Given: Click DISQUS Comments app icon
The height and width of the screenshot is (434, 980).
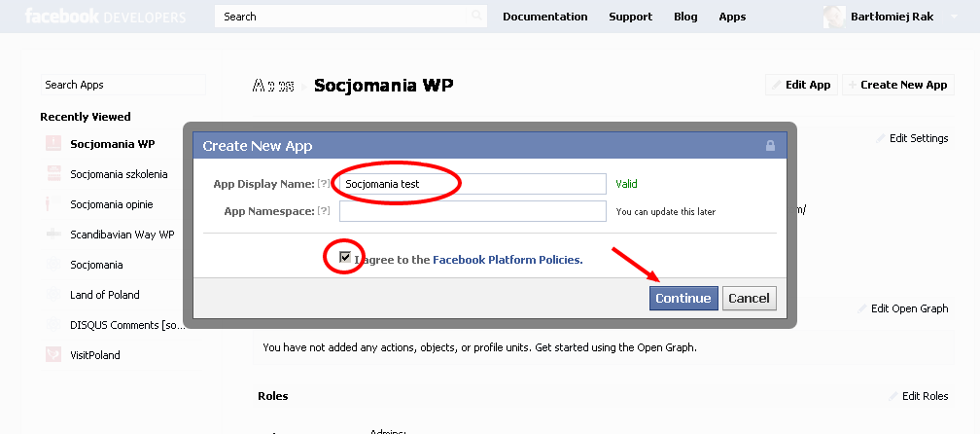Looking at the screenshot, I should click(x=53, y=325).
